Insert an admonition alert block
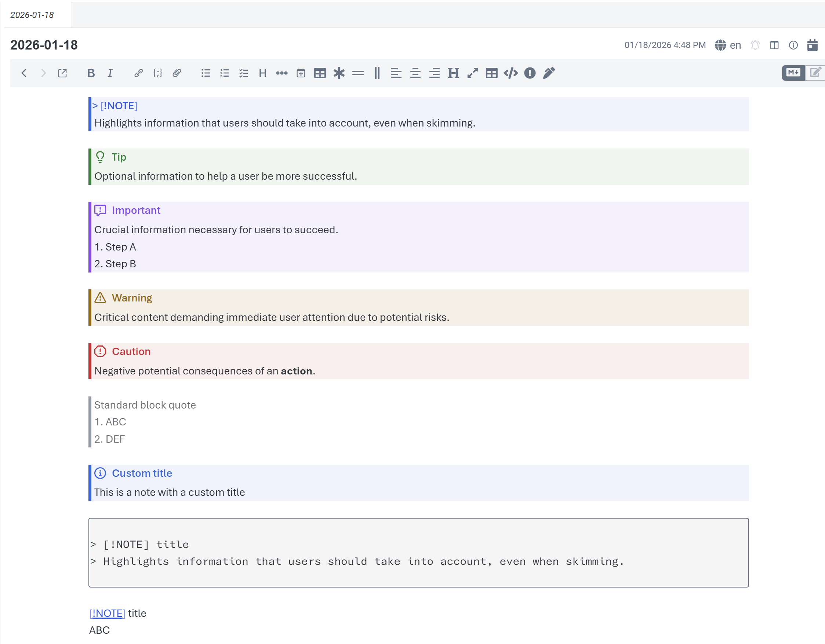 [529, 73]
